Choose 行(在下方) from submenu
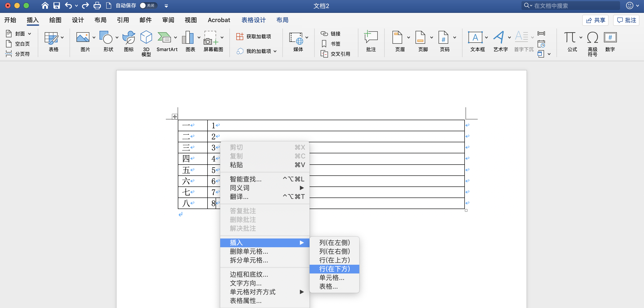The width and height of the screenshot is (644, 308). (334, 269)
